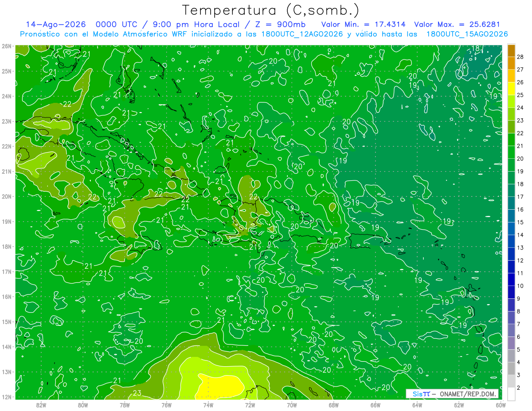
Task: Click the color scale label 16
Action: tap(520, 210)
